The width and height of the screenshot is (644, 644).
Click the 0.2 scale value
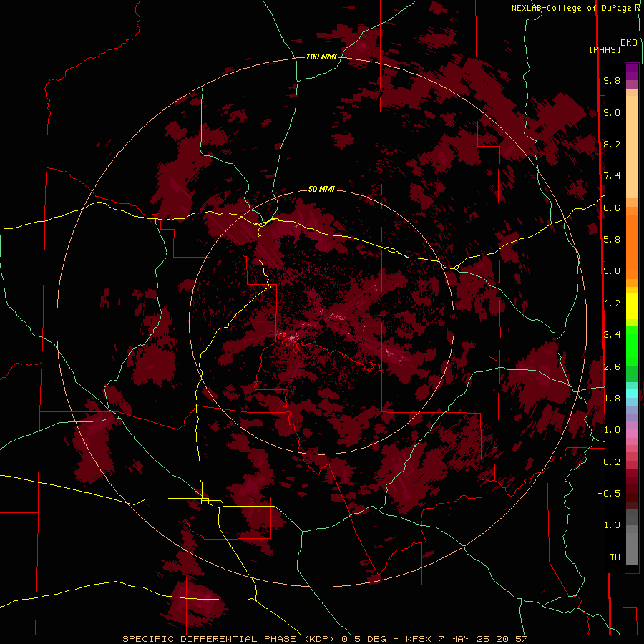[x=612, y=462]
